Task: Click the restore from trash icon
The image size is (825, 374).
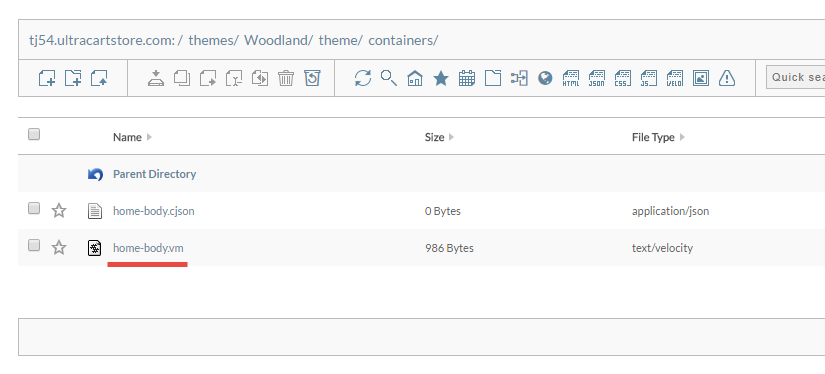Action: tap(312, 78)
